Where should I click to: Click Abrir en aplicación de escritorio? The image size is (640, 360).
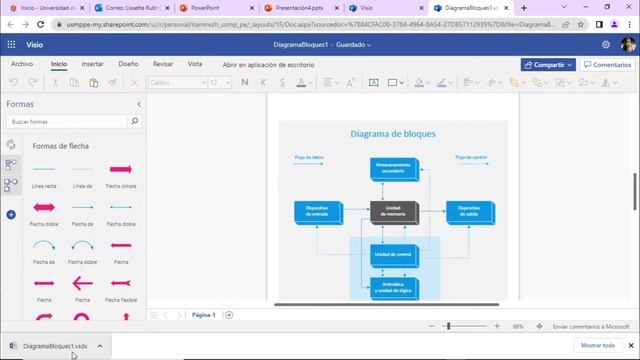(268, 65)
